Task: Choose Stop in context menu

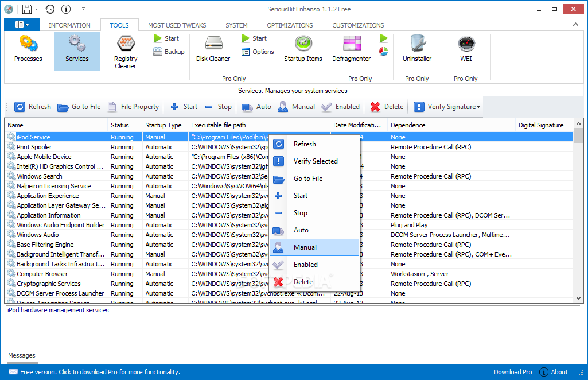Action: click(314, 213)
